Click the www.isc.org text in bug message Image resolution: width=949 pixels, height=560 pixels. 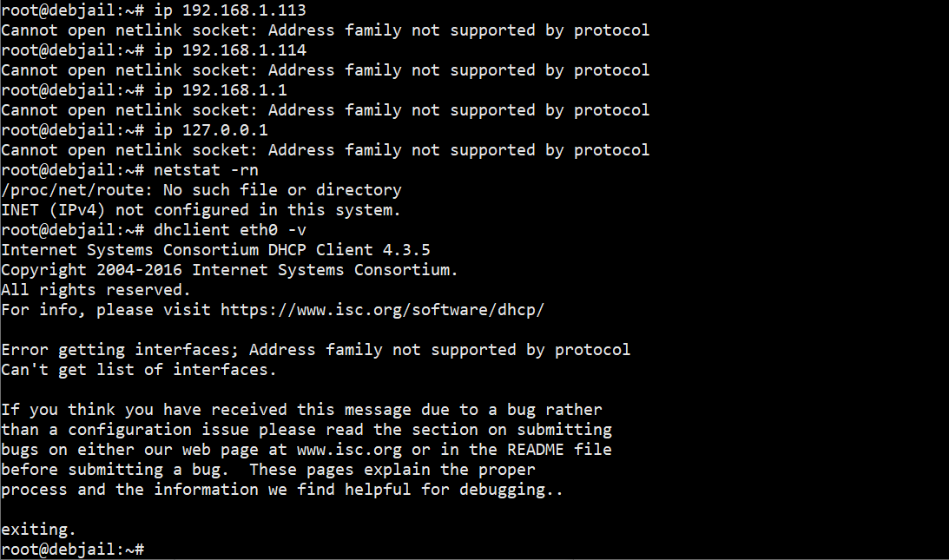click(349, 450)
